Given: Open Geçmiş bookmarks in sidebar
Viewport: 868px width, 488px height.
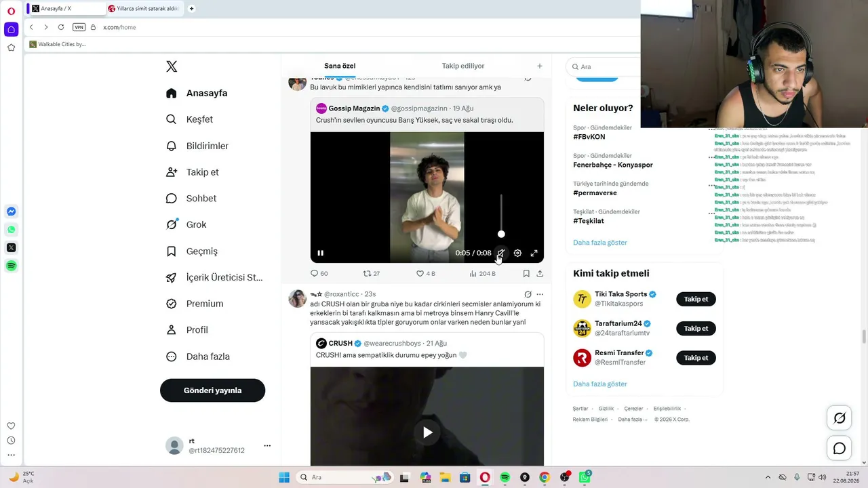Looking at the screenshot, I should [x=192, y=251].
